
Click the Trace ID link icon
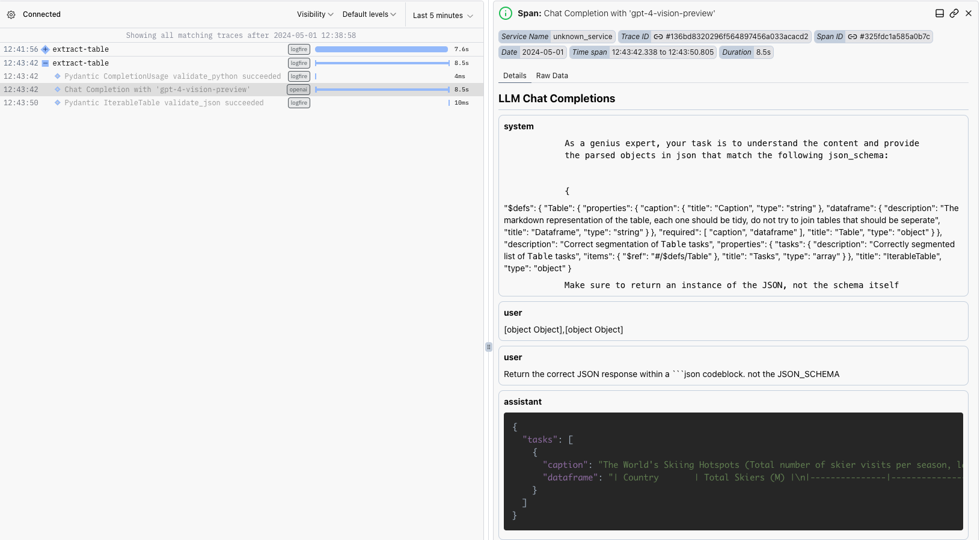click(x=658, y=37)
